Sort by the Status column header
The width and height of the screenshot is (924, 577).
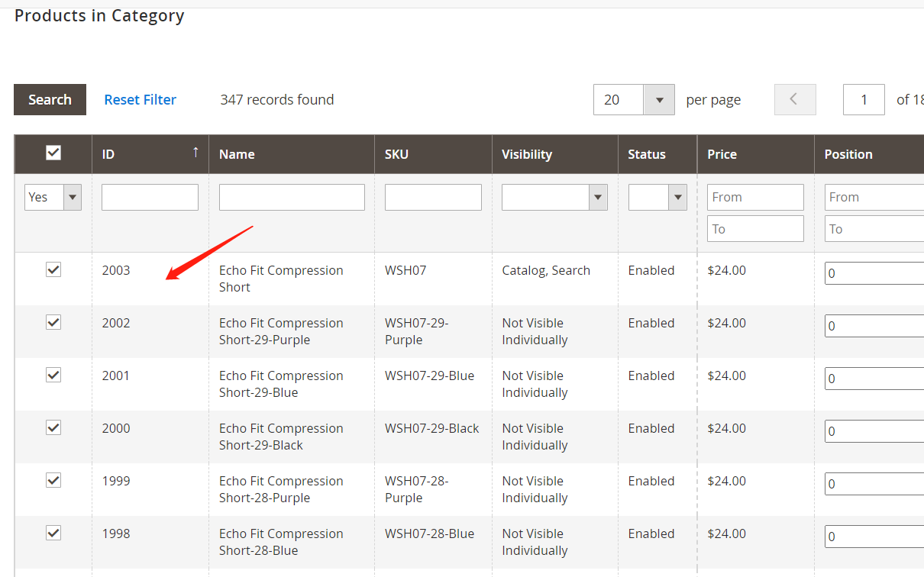[x=657, y=154]
